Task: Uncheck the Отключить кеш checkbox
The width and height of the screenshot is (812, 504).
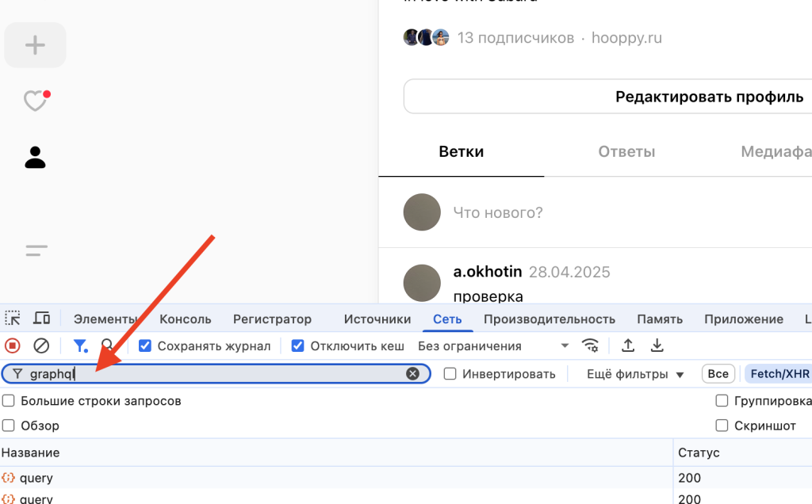Action: pyautogui.click(x=298, y=346)
